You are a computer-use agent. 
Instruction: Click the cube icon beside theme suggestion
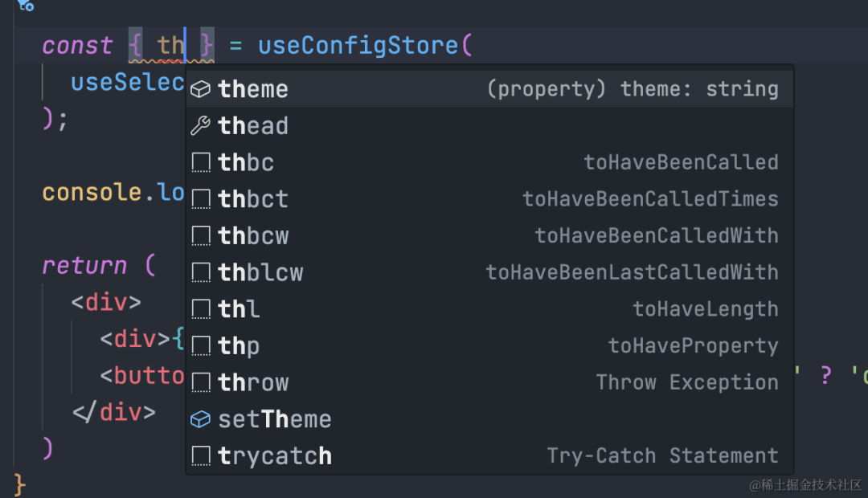tap(200, 89)
